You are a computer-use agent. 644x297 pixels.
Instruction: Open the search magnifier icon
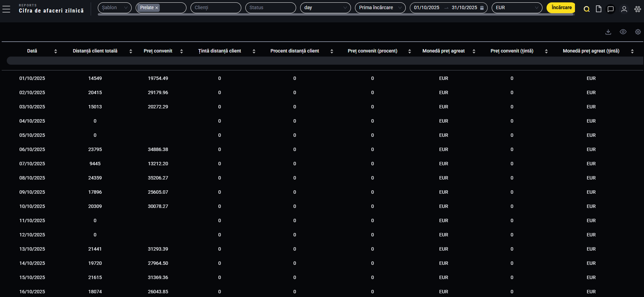click(x=587, y=9)
